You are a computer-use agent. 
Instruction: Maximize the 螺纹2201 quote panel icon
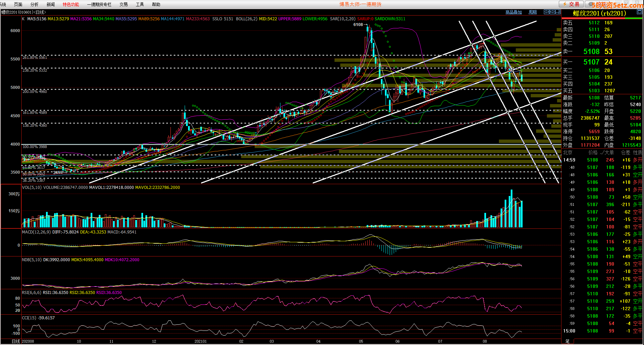(639, 12)
